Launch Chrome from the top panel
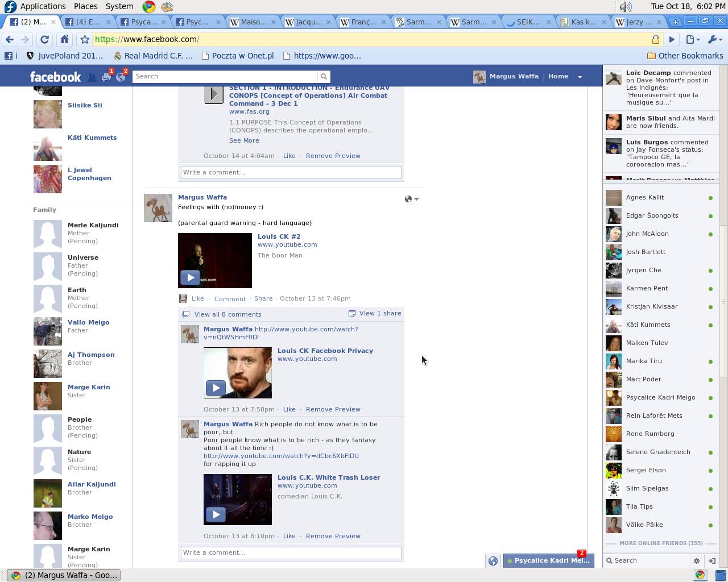This screenshot has width=728, height=582. (149, 6)
